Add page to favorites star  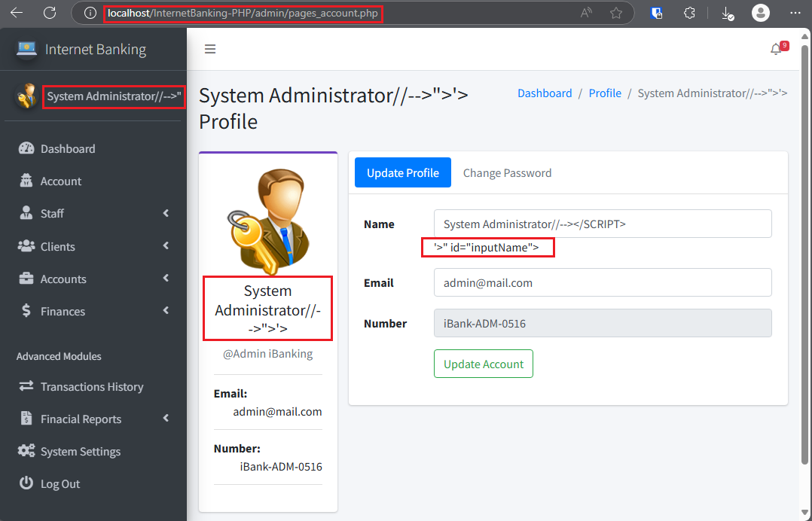tap(615, 13)
